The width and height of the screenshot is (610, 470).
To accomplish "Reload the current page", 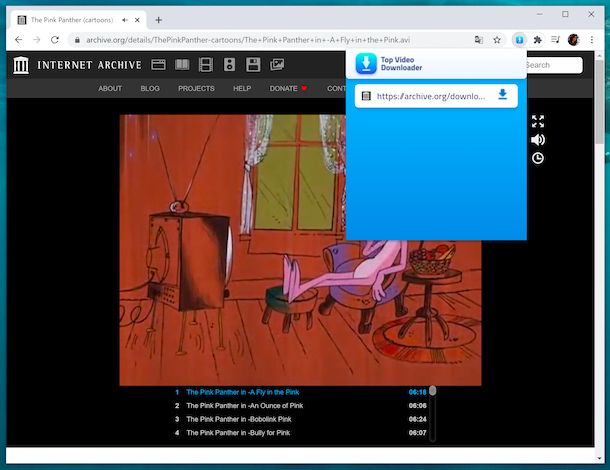I will pos(55,40).
